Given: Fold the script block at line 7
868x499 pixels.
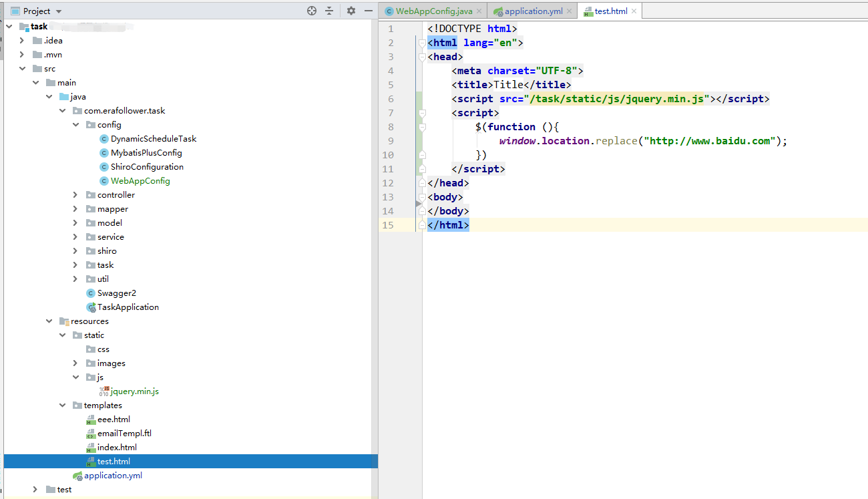Looking at the screenshot, I should pyautogui.click(x=422, y=113).
